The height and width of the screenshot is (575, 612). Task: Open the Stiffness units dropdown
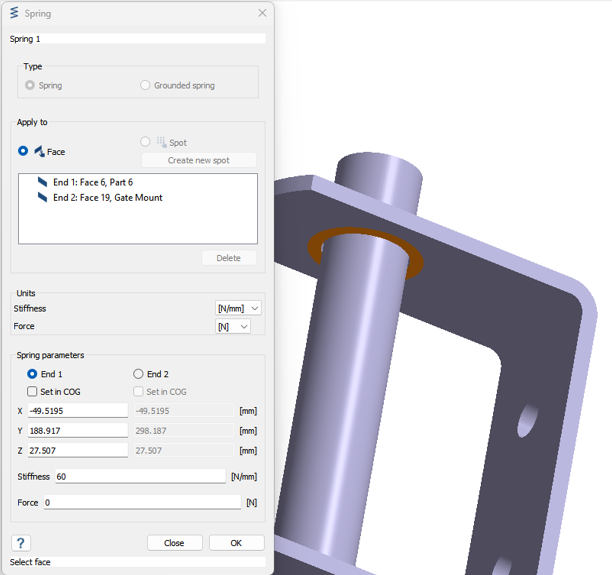239,309
